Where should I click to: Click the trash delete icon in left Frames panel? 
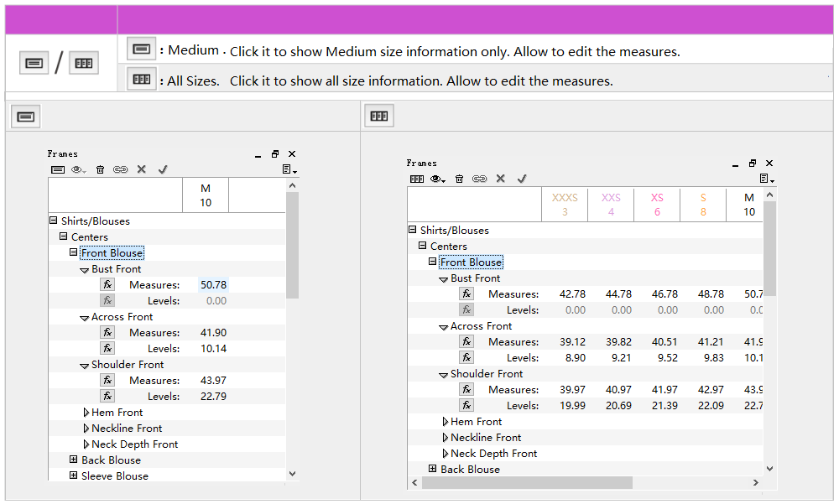coord(100,169)
